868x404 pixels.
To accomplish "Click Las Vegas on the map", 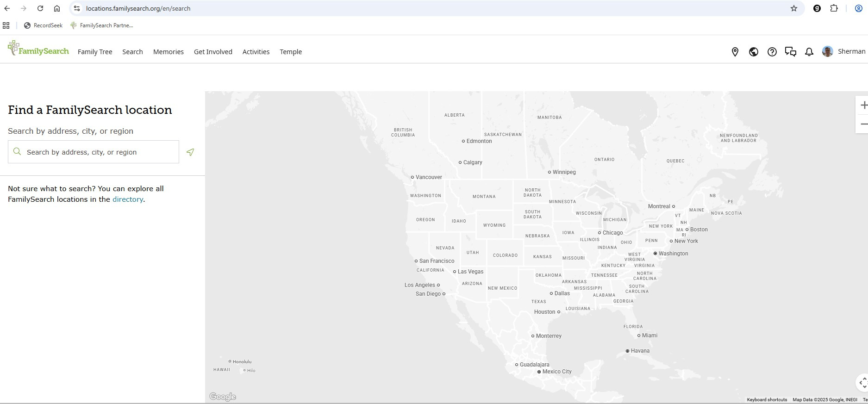I will point(468,272).
